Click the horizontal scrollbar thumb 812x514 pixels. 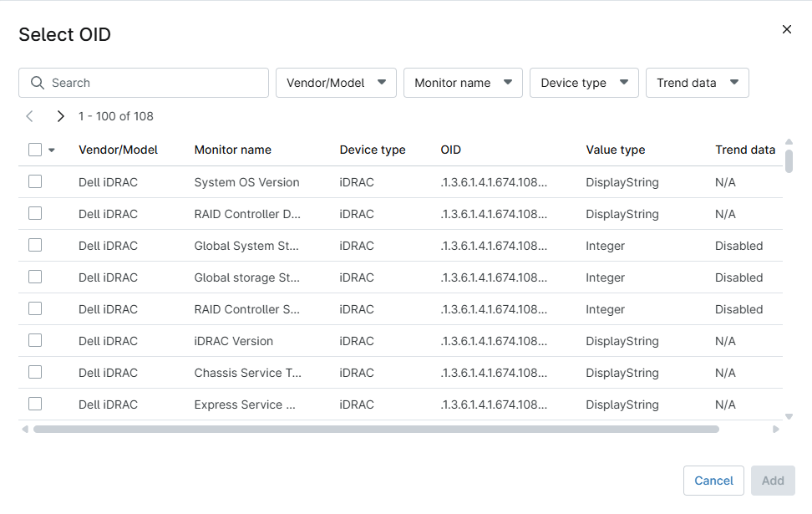point(377,429)
